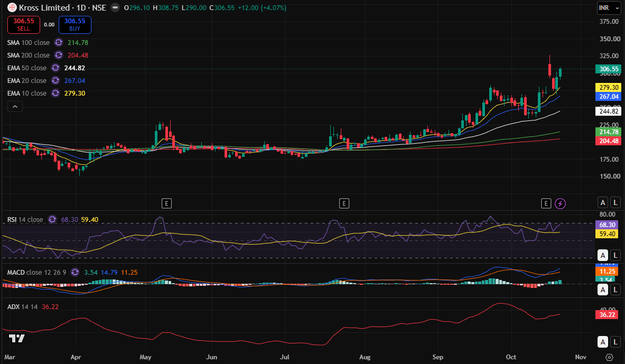Select the SMA 200 close indicator label
This screenshot has width=625, height=364.
[x=29, y=55]
